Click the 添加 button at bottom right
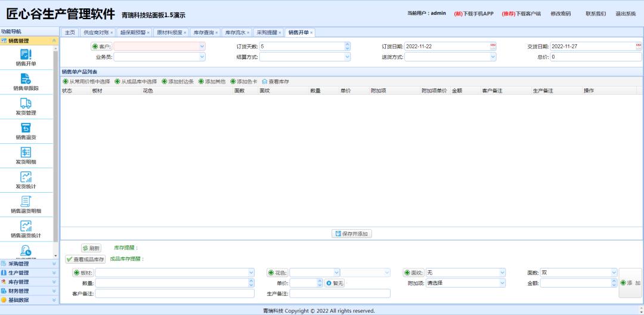644x315 pixels. pos(630,283)
